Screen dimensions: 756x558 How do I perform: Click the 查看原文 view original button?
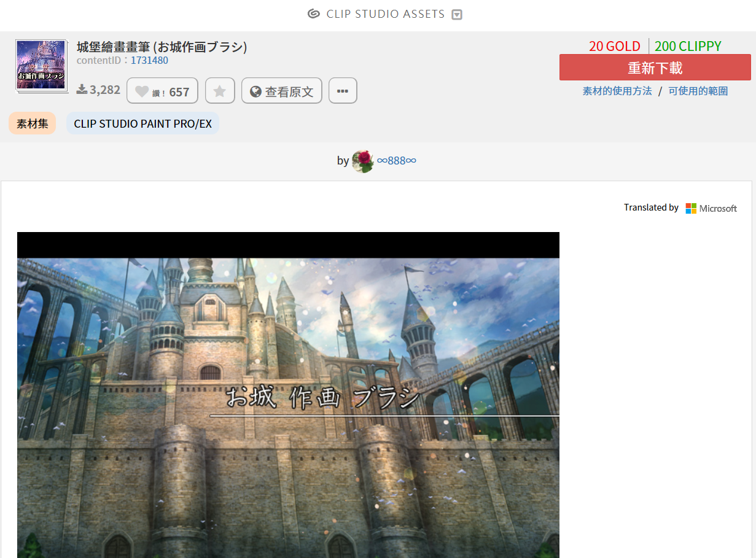pos(282,91)
